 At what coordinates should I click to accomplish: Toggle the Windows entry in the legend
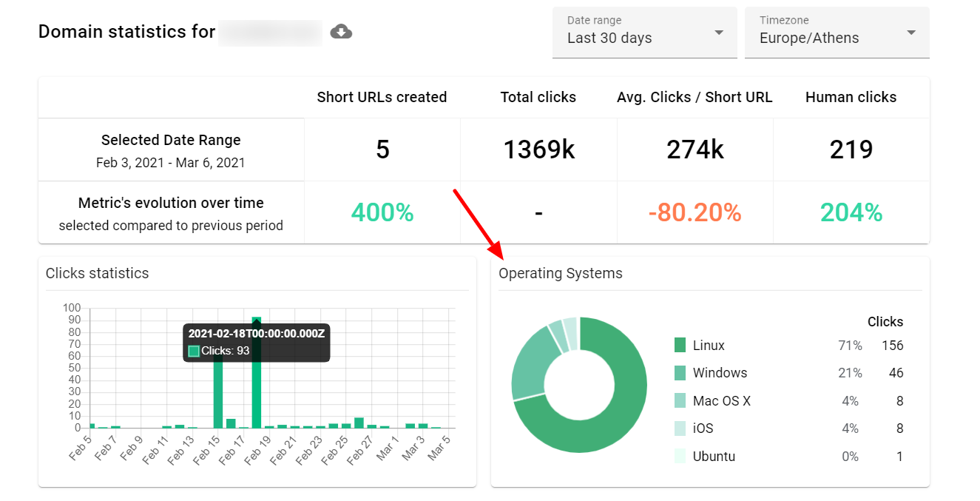(719, 372)
